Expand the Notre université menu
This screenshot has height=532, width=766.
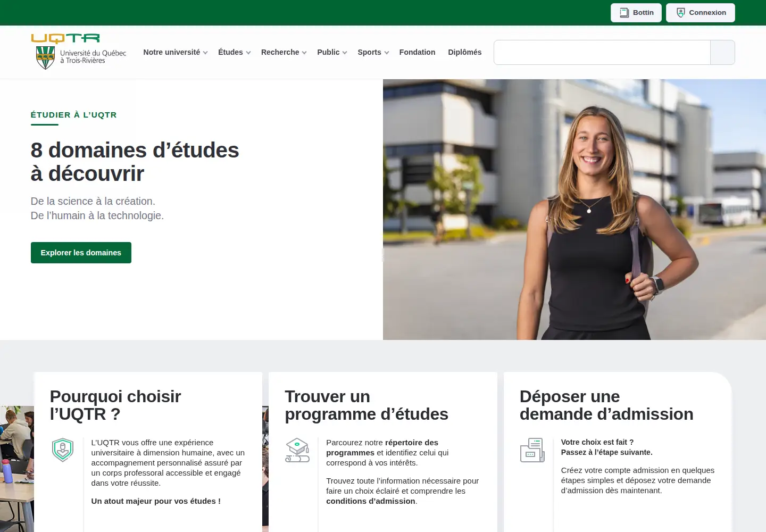click(x=176, y=52)
